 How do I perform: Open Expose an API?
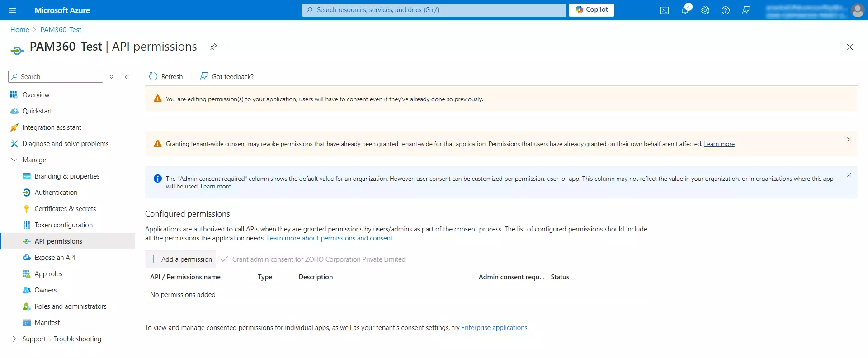point(55,258)
